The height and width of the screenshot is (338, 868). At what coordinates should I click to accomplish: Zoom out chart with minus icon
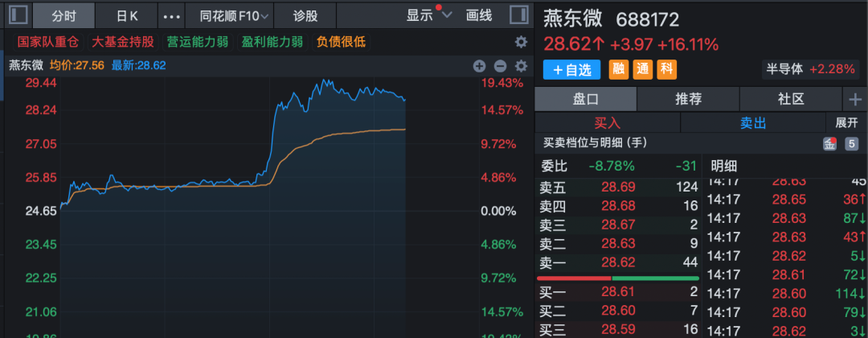click(500, 66)
